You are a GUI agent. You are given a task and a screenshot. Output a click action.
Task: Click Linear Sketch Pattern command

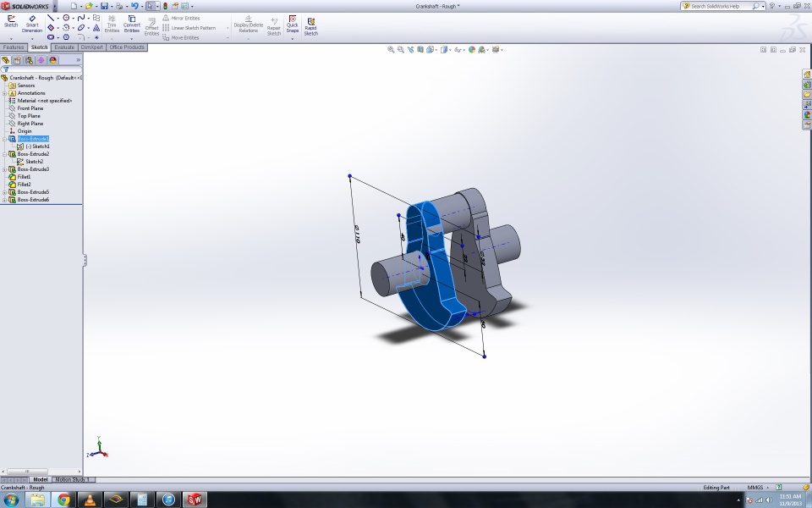point(189,28)
